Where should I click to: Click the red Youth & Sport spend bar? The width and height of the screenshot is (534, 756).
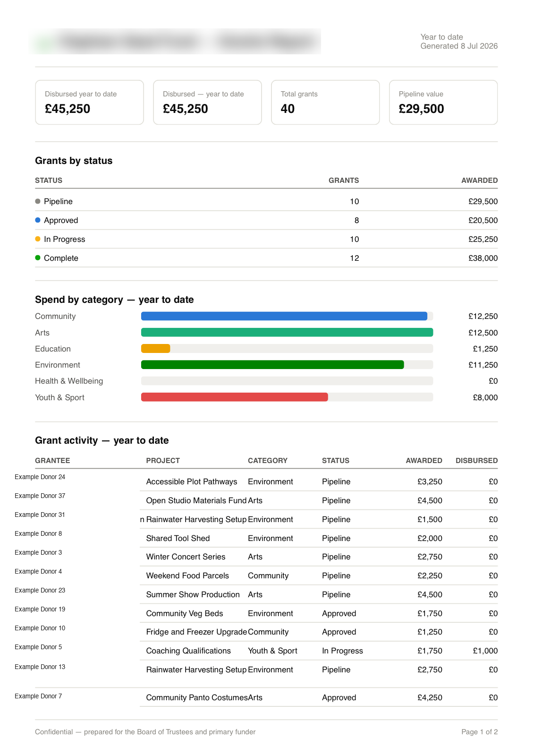235,397
